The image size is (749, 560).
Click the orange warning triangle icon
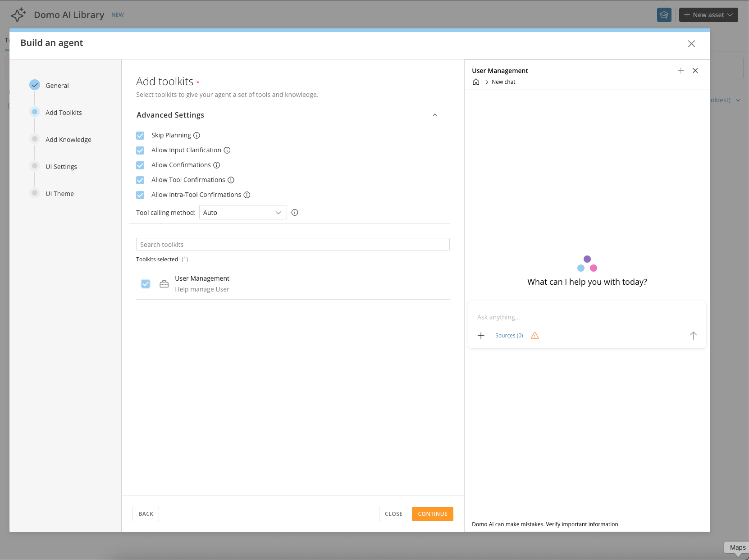(535, 336)
